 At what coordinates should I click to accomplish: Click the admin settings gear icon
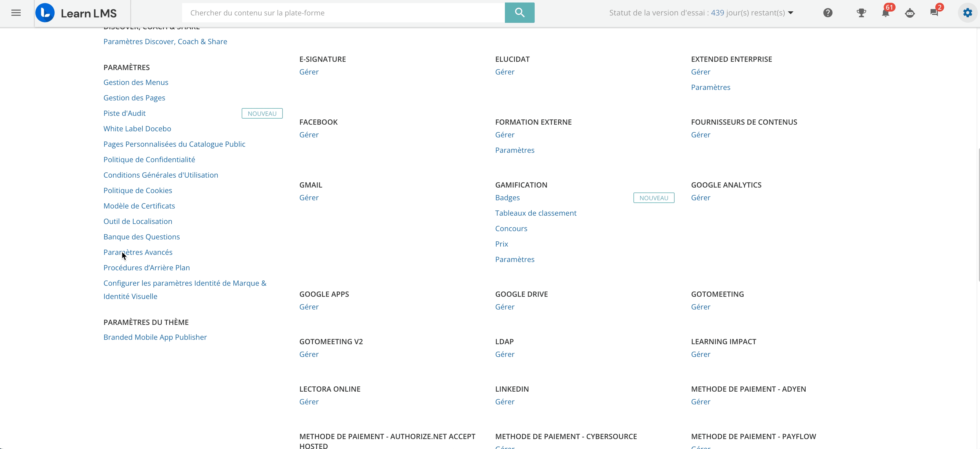coord(967,13)
